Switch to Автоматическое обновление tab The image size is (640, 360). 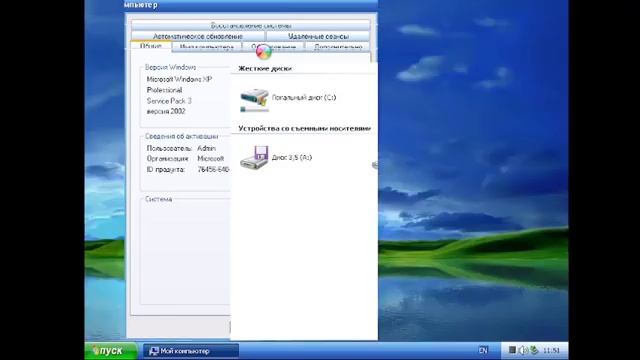(198, 36)
